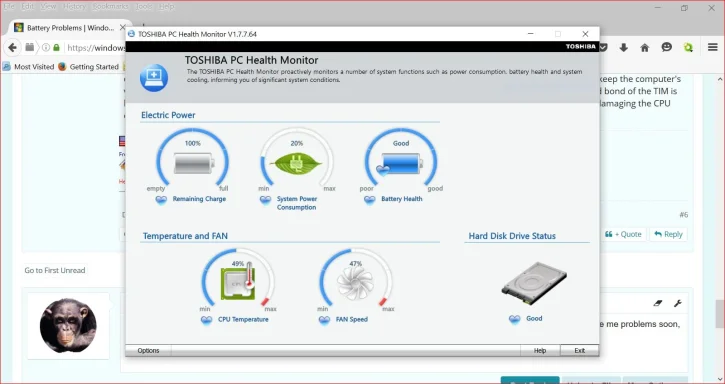
Task: Select the green leaf System Power Consumption icon
Action: click(x=296, y=163)
